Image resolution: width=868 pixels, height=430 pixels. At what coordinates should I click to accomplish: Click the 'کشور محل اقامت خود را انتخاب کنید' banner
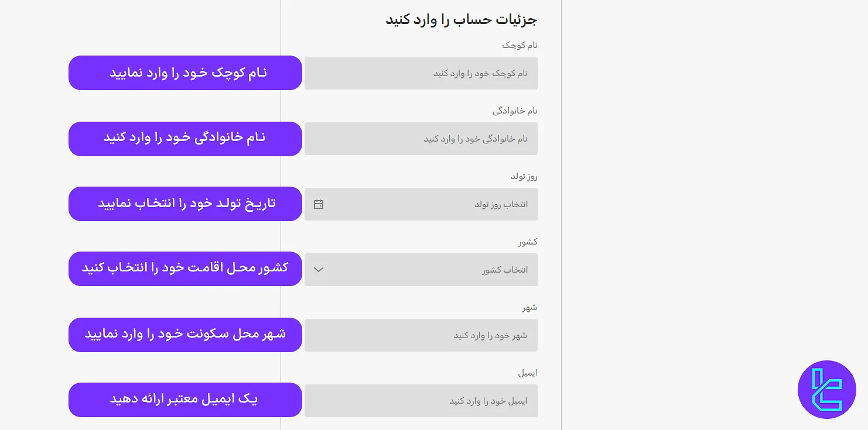point(185,269)
